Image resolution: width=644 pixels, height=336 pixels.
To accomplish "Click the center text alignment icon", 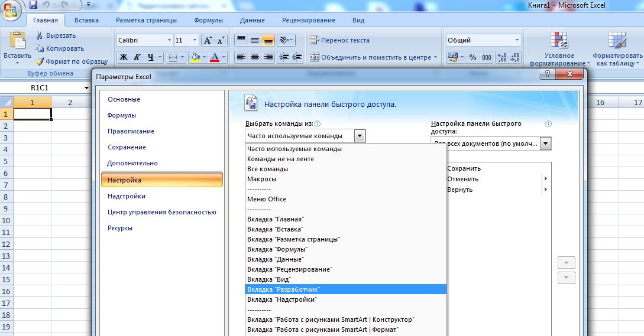I will tap(255, 57).
